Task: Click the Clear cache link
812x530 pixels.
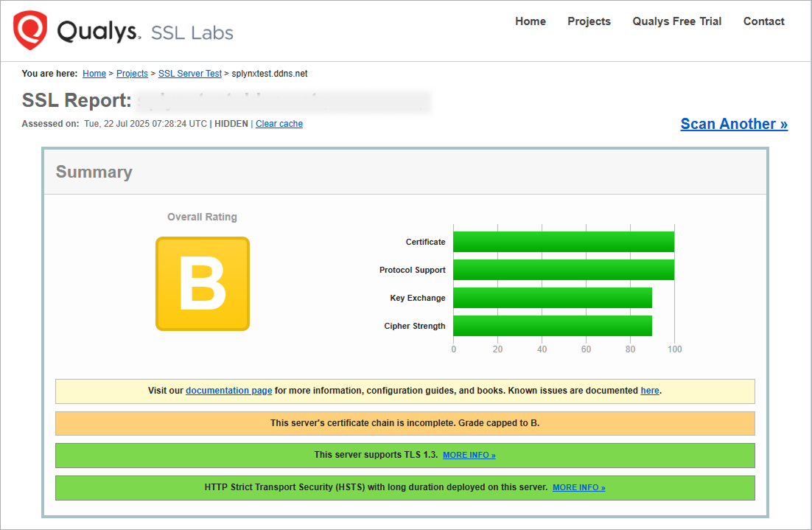Action: click(279, 124)
